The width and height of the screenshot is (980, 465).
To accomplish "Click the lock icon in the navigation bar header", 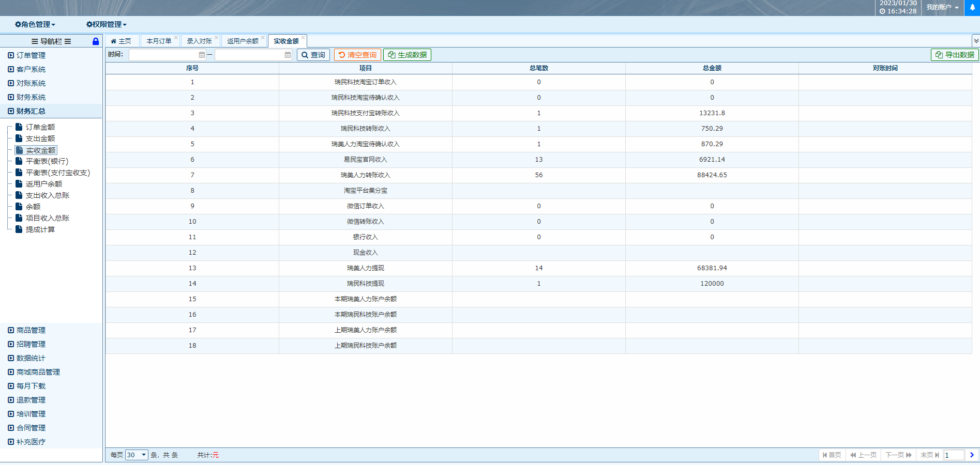I will tap(96, 41).
